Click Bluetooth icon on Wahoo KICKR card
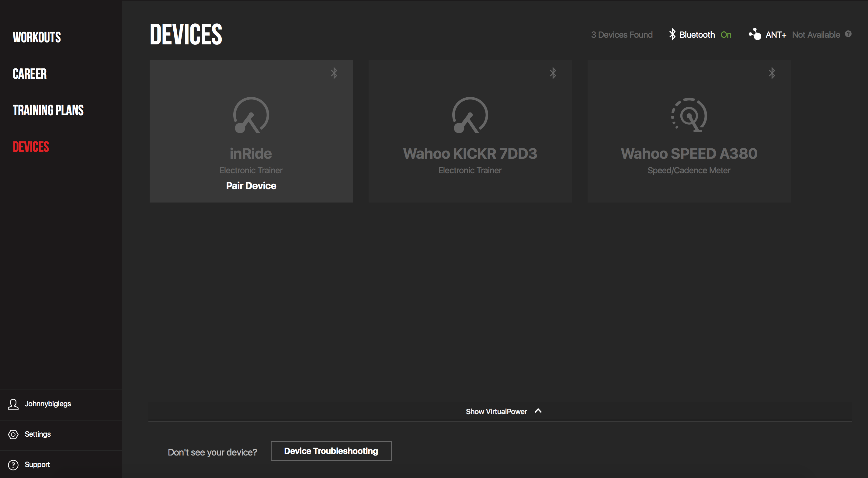Viewport: 868px width, 478px height. click(553, 73)
